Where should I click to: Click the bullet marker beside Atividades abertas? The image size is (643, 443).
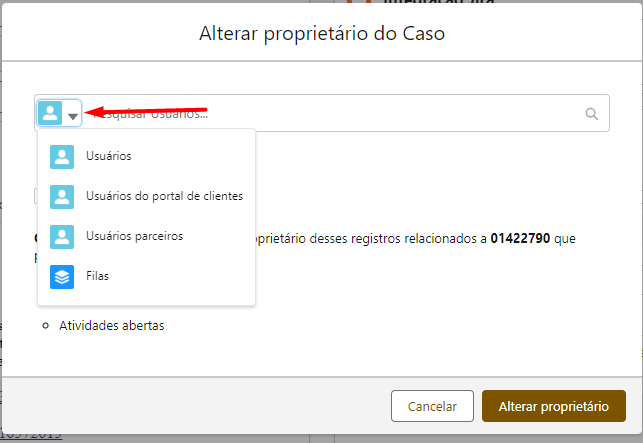pyautogui.click(x=46, y=326)
